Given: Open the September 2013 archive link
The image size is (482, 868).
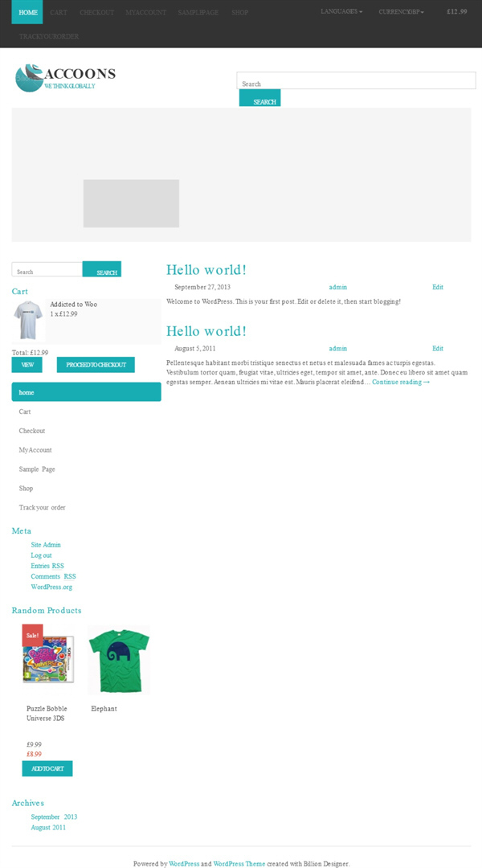Looking at the screenshot, I should click(55, 817).
